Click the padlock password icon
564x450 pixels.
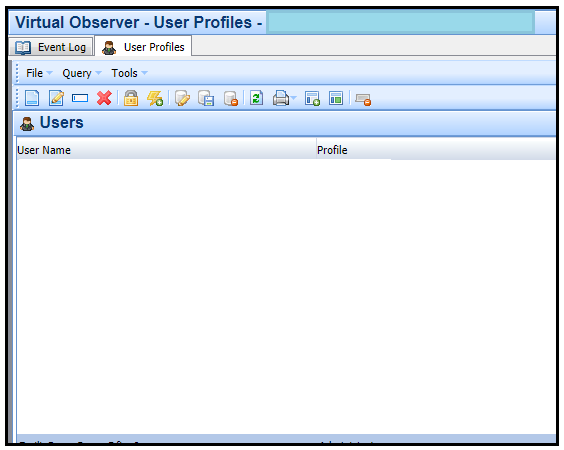131,98
